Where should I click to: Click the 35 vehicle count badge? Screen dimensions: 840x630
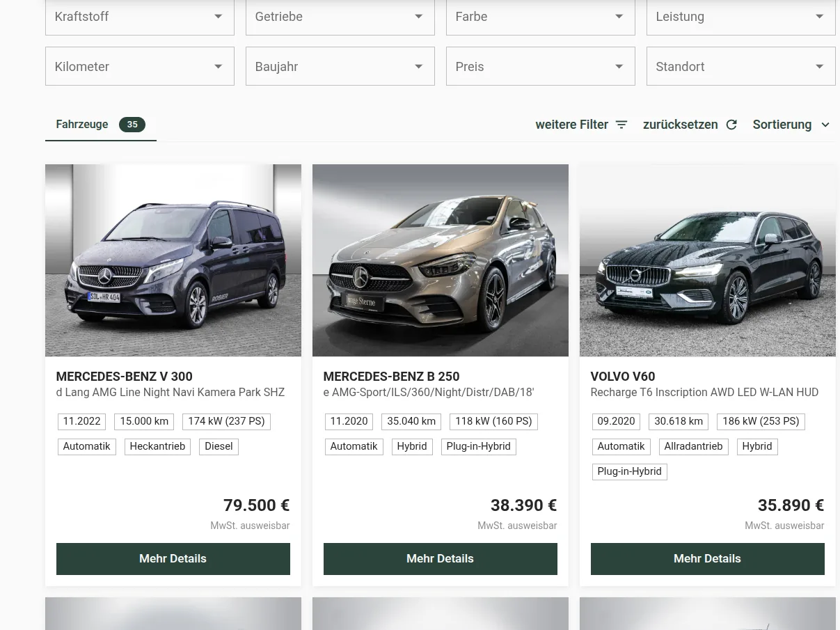[x=132, y=125]
